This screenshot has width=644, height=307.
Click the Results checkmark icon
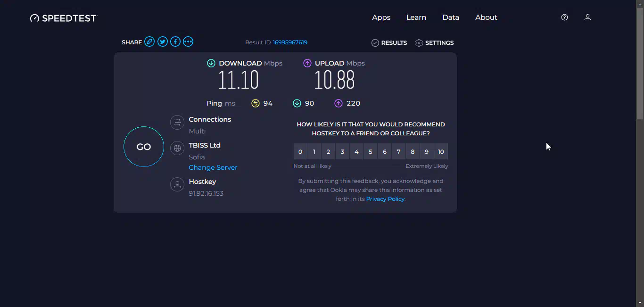click(x=375, y=43)
